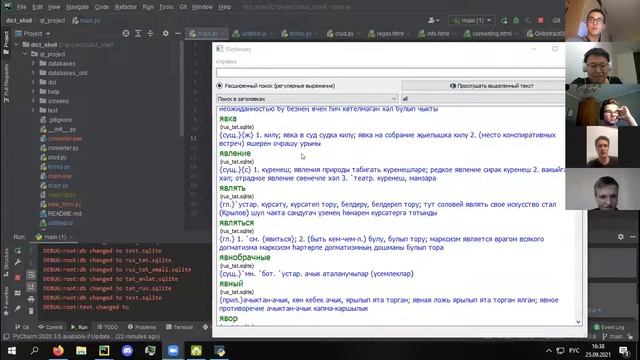Open the Tools menu
Viewport: 640px width, 360px height.
166,7
